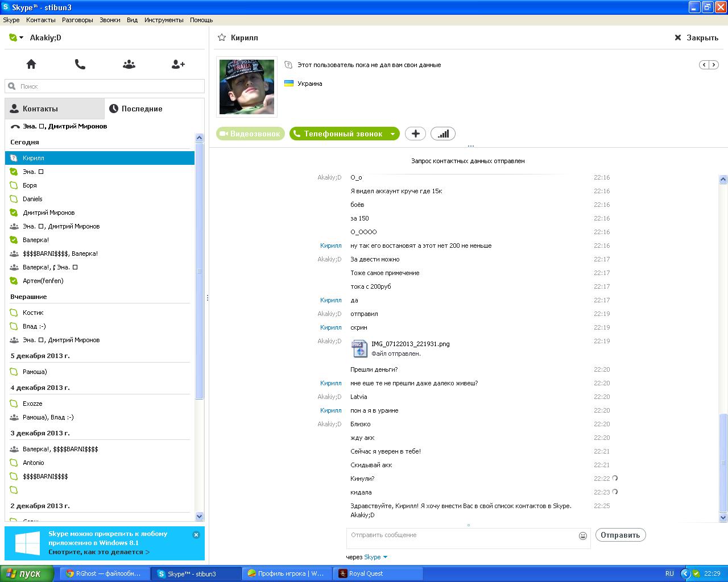Select contact Костик
The image size is (728, 582).
pyautogui.click(x=100, y=313)
